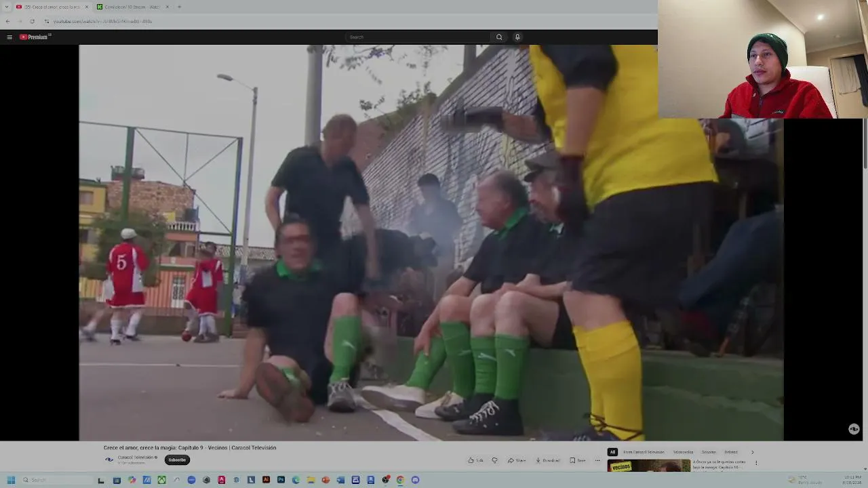This screenshot has height=488, width=868.
Task: Expand the tab search dropdown arrow
Action: [6, 7]
